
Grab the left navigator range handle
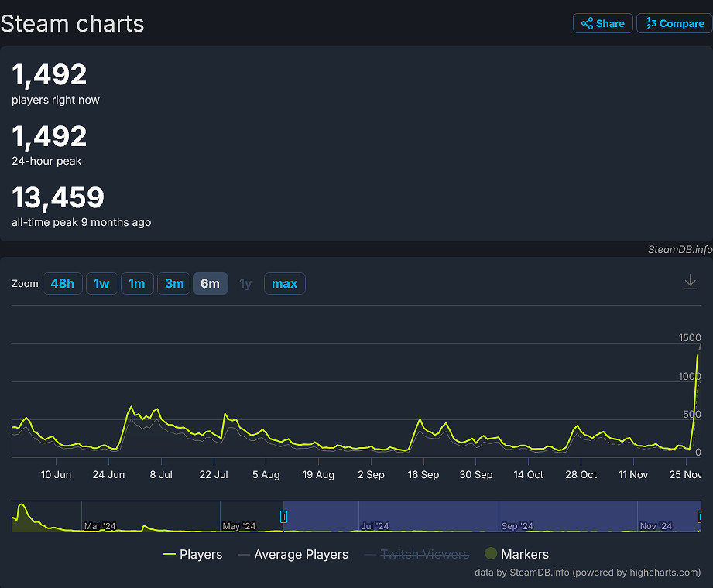pyautogui.click(x=283, y=517)
